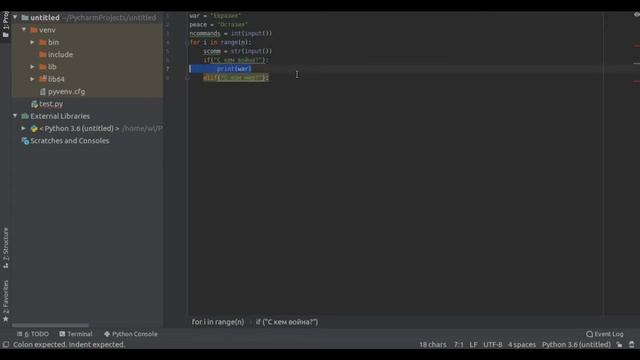Click the Terminal tab icon
Viewport: 640px width, 360px height.
coord(62,334)
